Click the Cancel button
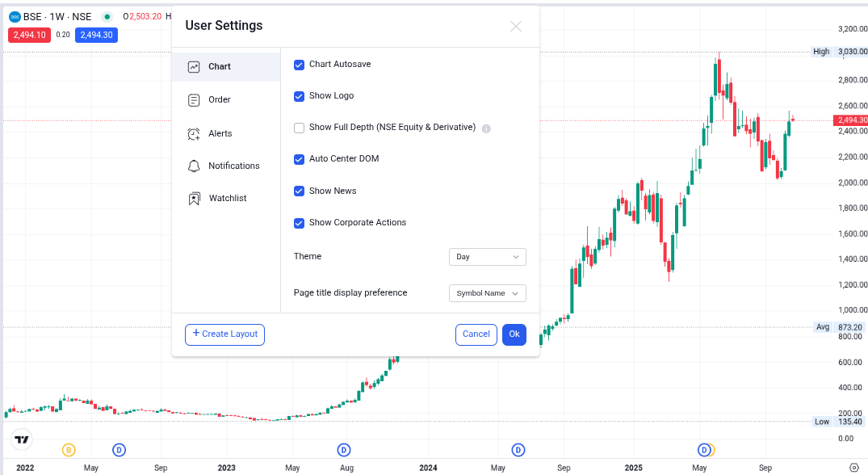Screen dimensions: 868x475 coord(476,334)
